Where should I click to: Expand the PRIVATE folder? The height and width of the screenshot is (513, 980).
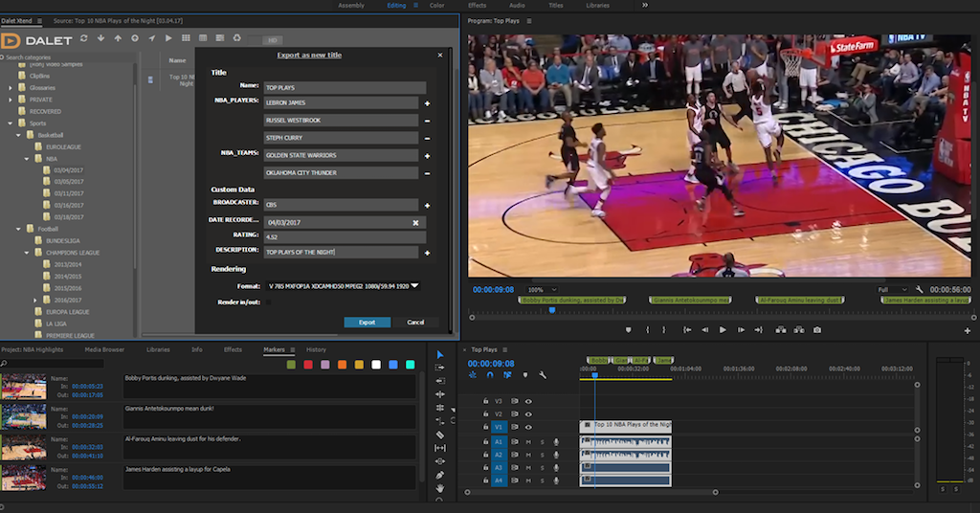10,100
